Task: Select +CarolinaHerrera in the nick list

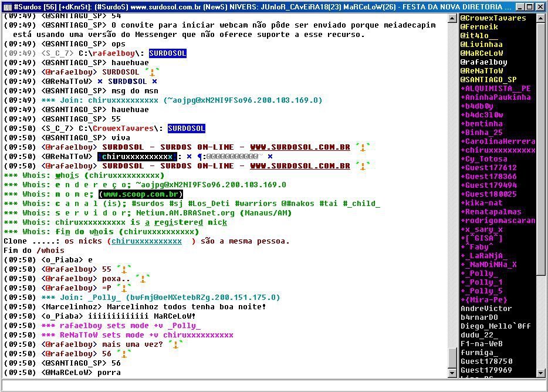Action: (x=498, y=141)
